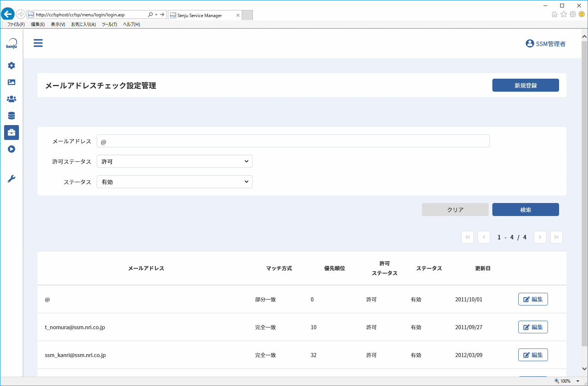Open the browser home icon

pyautogui.click(x=555, y=14)
